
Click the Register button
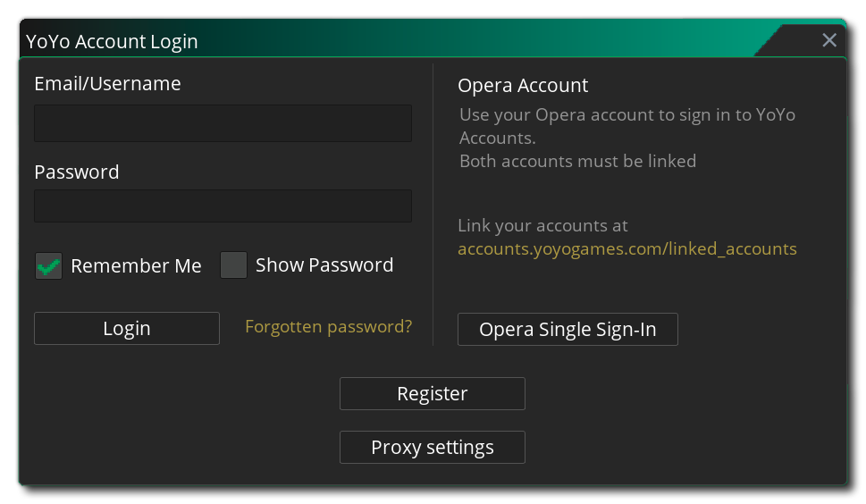pyautogui.click(x=432, y=393)
